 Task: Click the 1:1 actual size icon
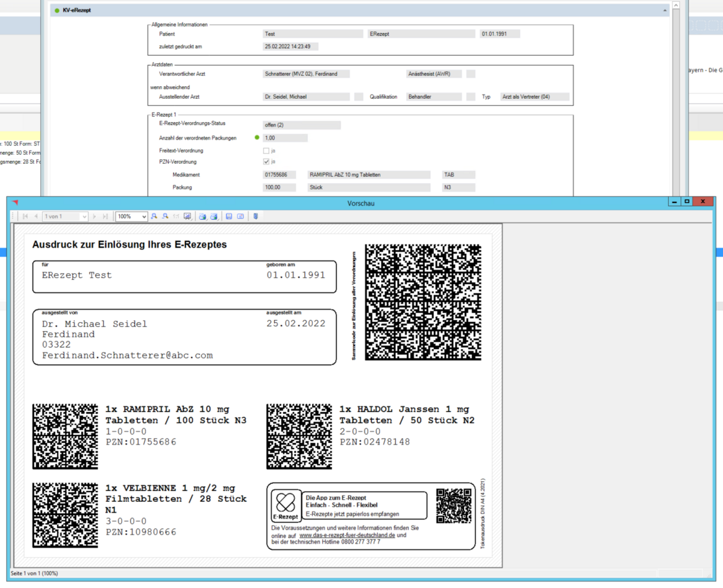[x=176, y=216]
